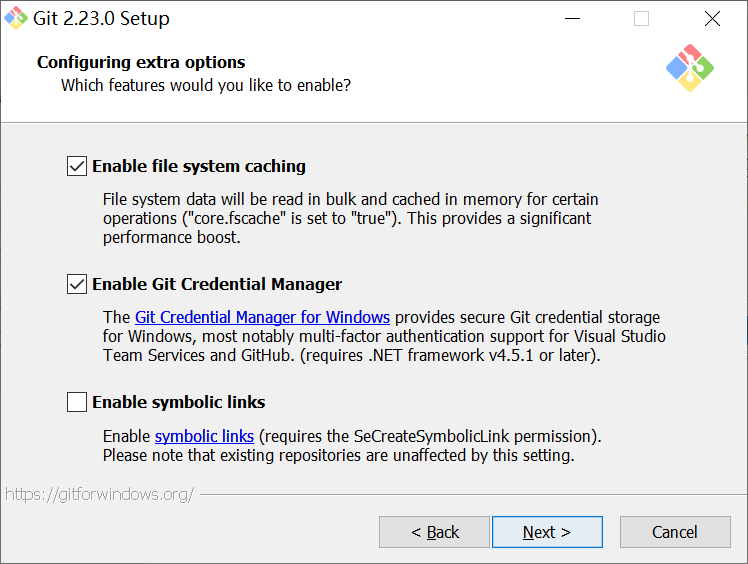Click the "Git 2.23.0 Setup" window title

click(102, 18)
